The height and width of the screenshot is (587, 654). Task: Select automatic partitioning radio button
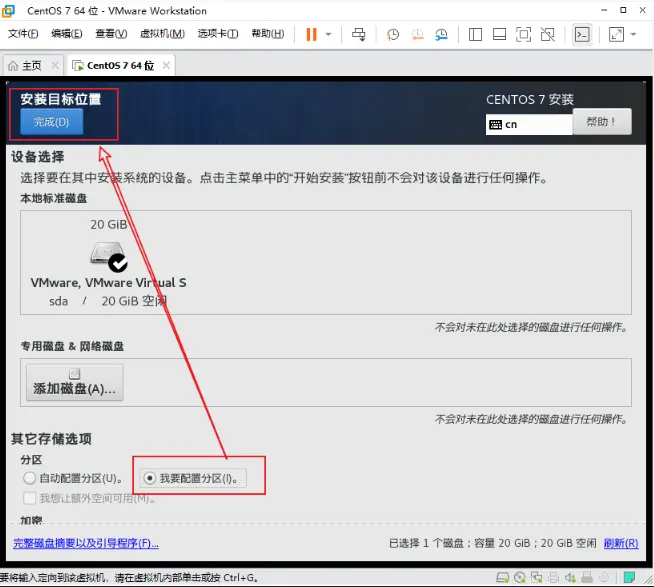point(29,479)
